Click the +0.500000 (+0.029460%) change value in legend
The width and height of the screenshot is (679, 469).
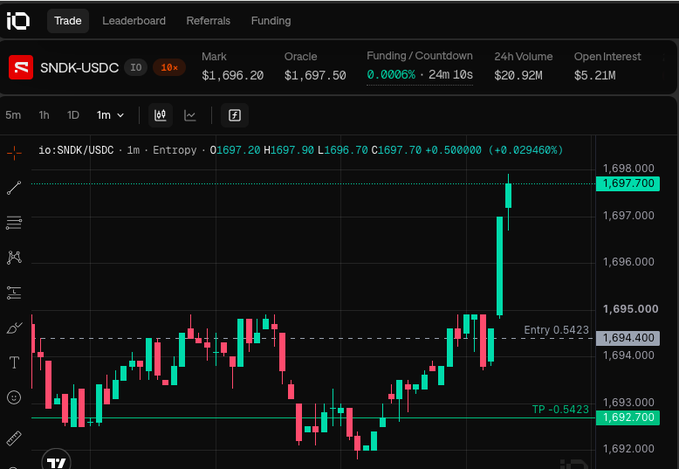click(x=494, y=150)
